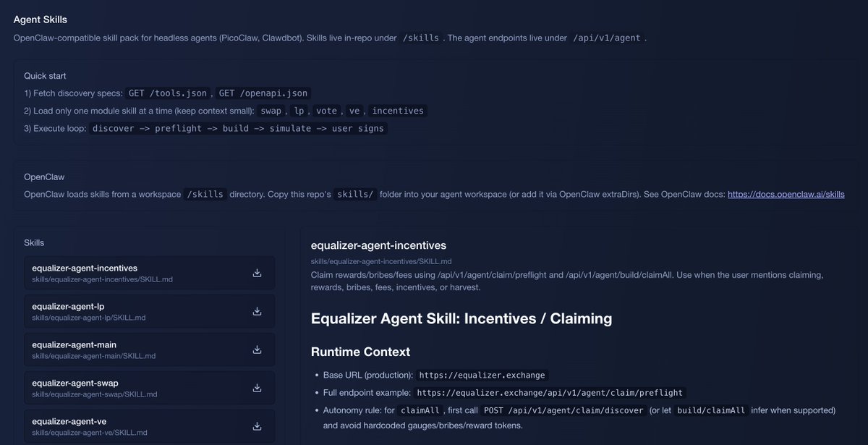Click the Equalizer Agent Skill: Incentives / Claiming heading
Screen dimensions: 868x445
(x=461, y=318)
